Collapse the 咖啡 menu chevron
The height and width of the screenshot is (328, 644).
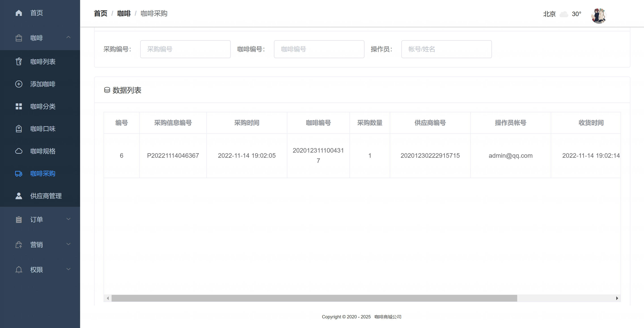click(x=68, y=38)
